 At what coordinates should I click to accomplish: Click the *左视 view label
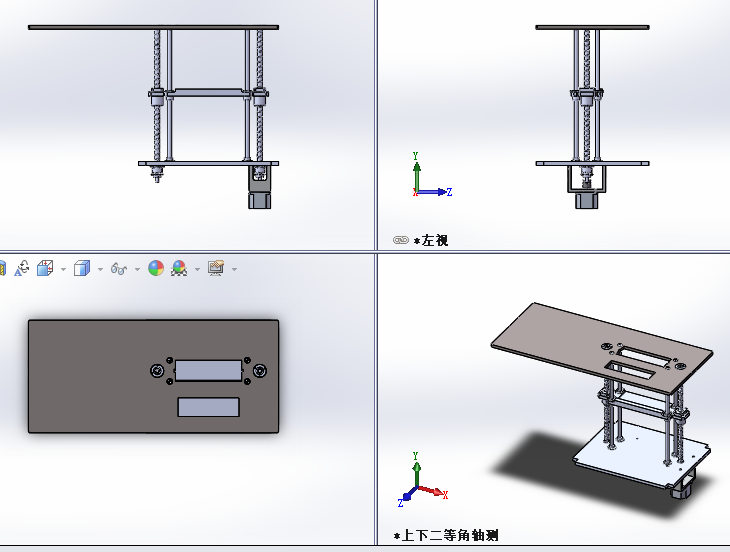pos(431,241)
